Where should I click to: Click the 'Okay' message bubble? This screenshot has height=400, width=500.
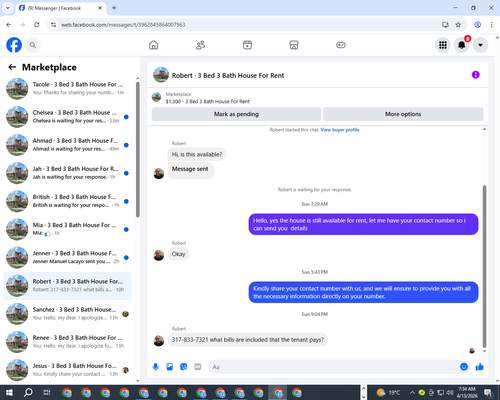click(x=178, y=254)
